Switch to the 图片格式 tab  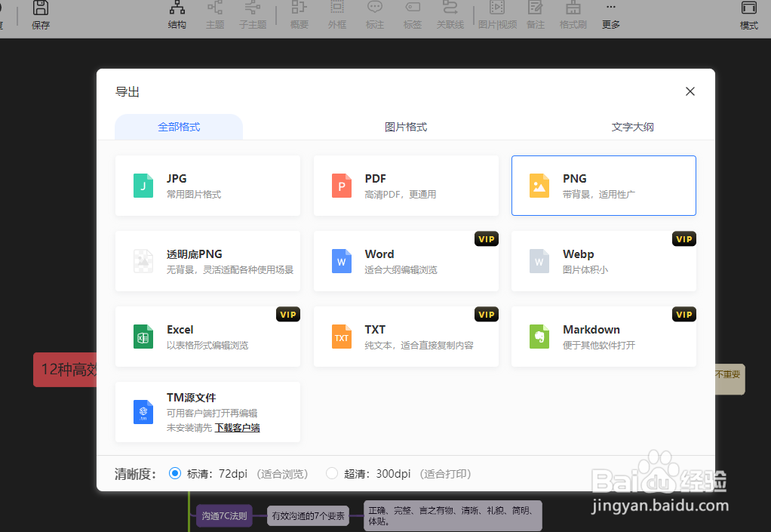404,127
